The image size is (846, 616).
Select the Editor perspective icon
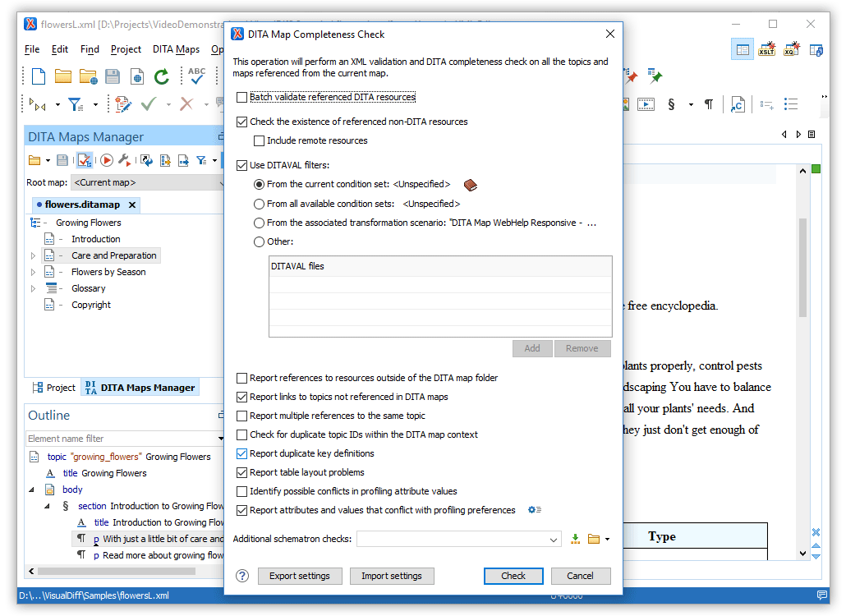tap(743, 49)
